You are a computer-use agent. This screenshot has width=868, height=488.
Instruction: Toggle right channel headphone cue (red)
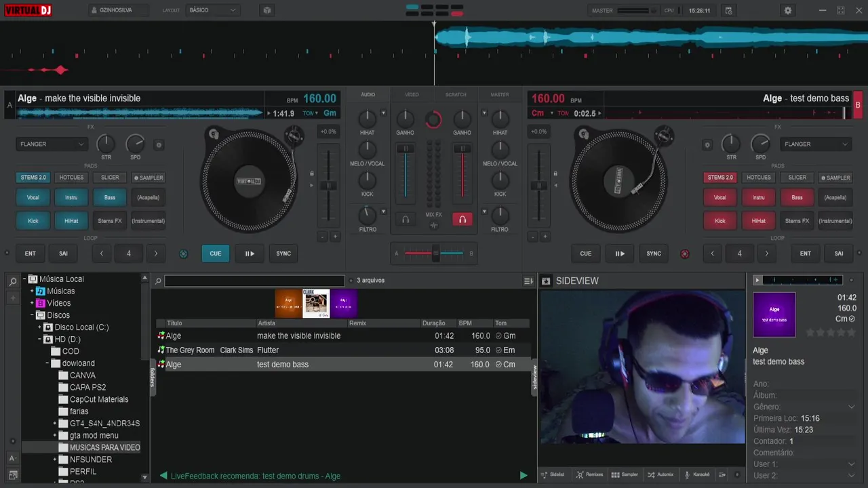tap(462, 220)
